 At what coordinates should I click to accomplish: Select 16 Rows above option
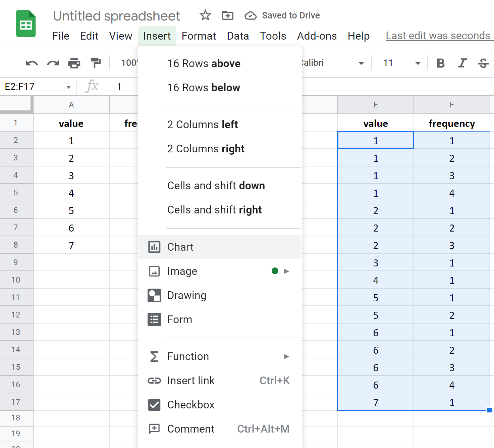click(x=204, y=63)
